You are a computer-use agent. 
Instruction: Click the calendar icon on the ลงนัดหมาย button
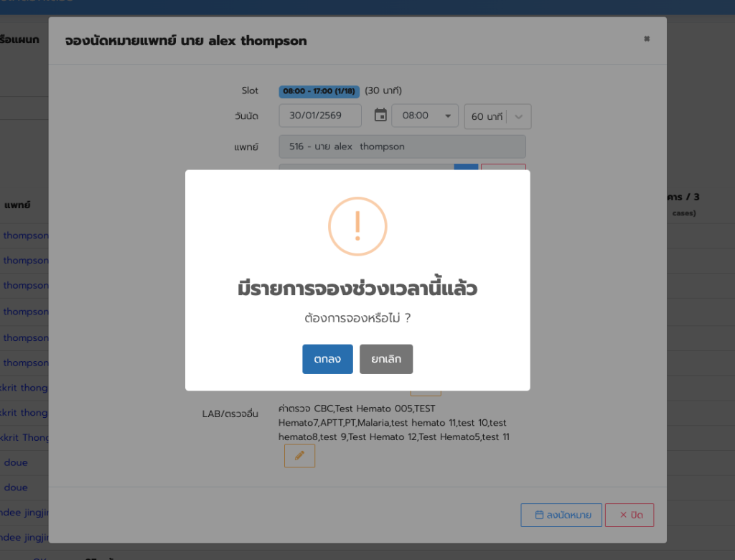point(539,515)
